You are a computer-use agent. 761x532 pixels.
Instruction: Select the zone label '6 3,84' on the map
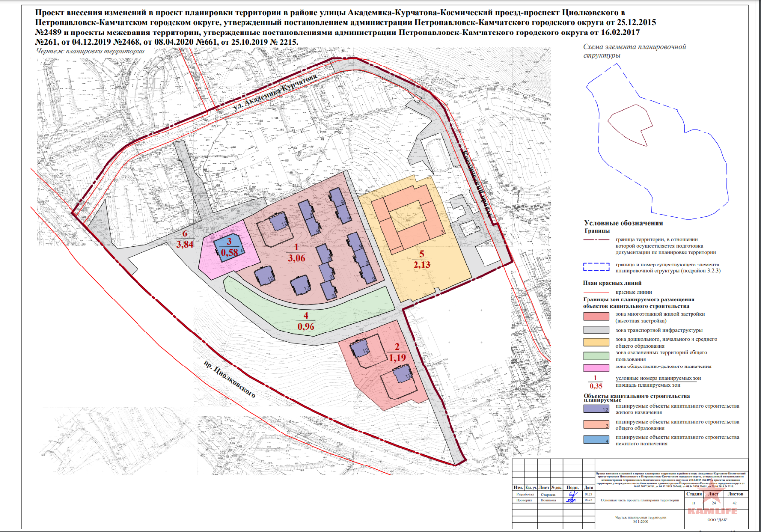(x=185, y=239)
